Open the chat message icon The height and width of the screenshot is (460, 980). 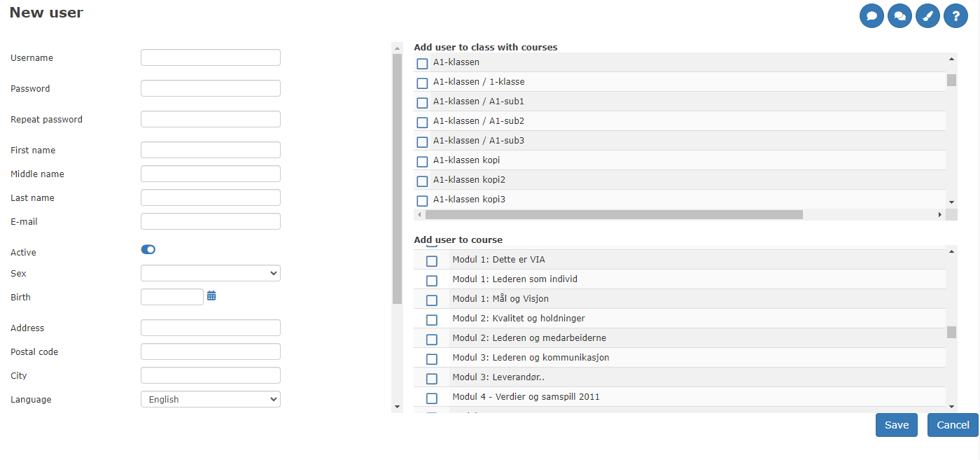(871, 15)
